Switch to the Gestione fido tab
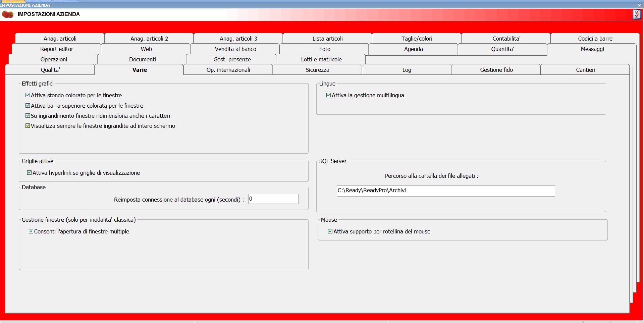 [496, 70]
